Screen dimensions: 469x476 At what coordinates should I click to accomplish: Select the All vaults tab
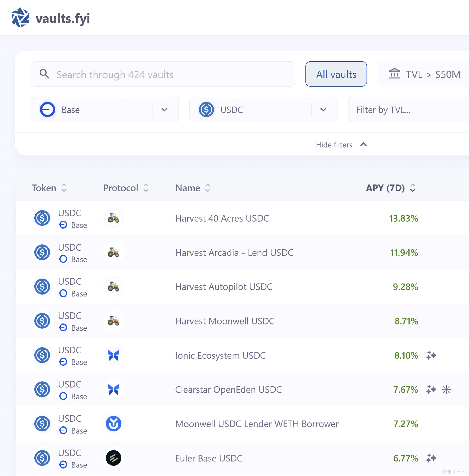pyautogui.click(x=336, y=74)
